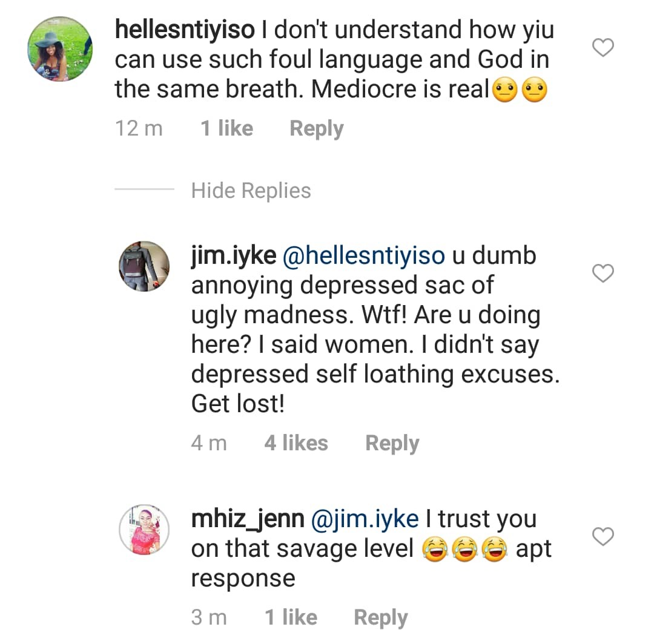654x644 pixels.
Task: Click the 12 m timestamp
Action: (139, 128)
